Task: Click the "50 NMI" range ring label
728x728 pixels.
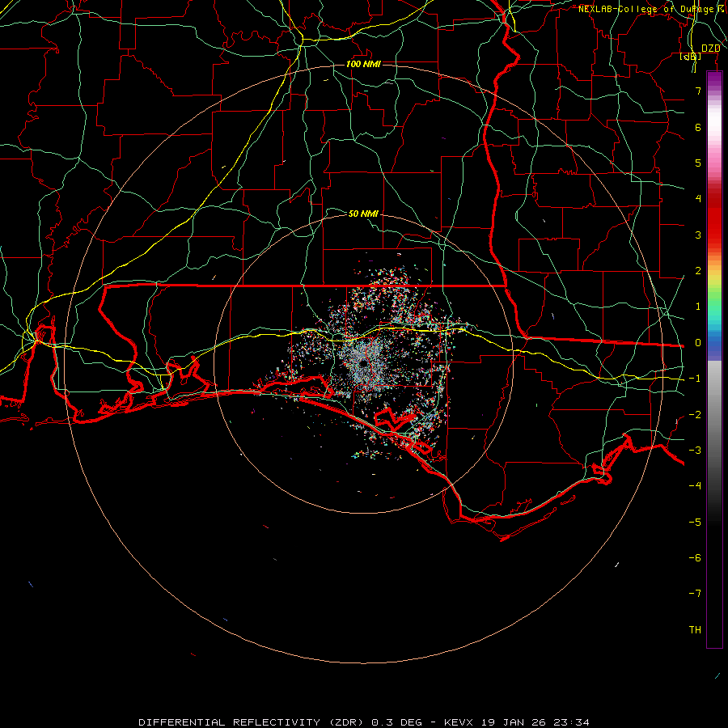Action: 363,214
